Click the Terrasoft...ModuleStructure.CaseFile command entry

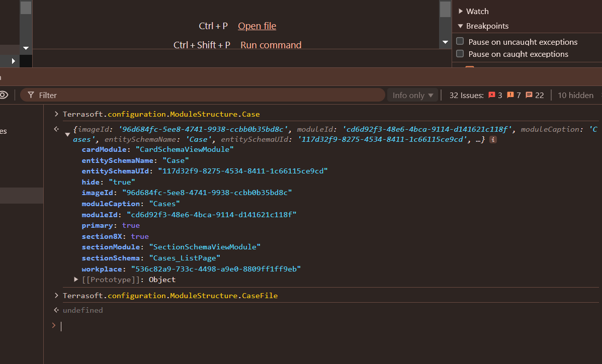tap(170, 296)
